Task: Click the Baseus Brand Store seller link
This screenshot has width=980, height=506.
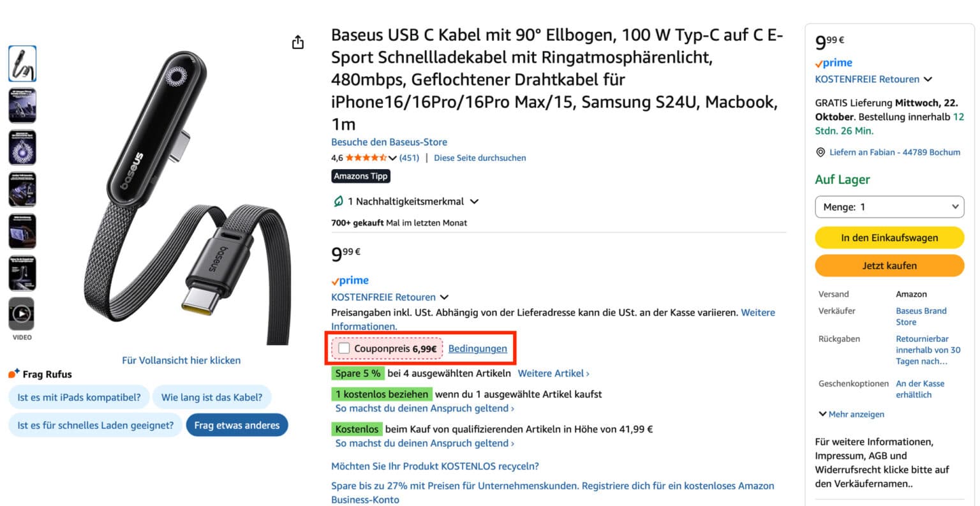Action: [x=921, y=316]
